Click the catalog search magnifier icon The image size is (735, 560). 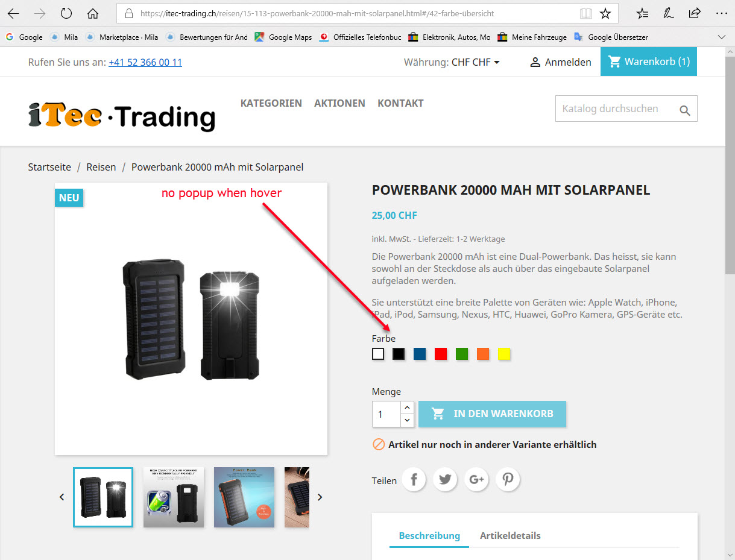684,110
